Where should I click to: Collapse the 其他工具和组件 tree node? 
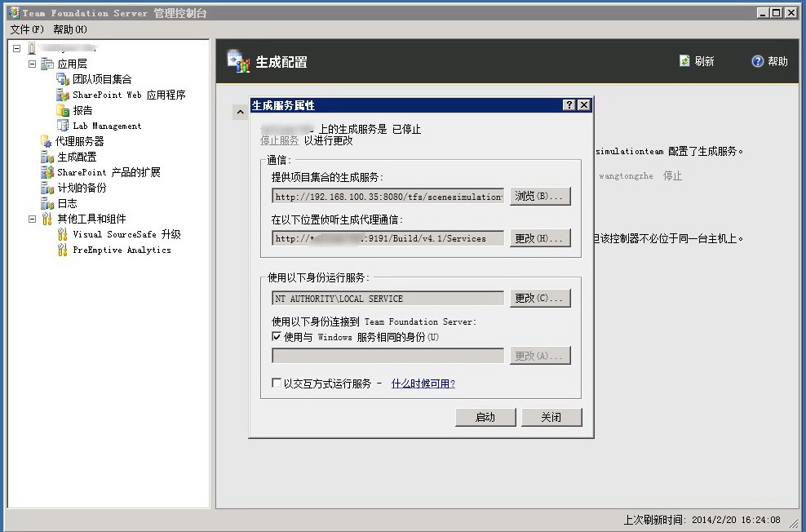click(32, 219)
